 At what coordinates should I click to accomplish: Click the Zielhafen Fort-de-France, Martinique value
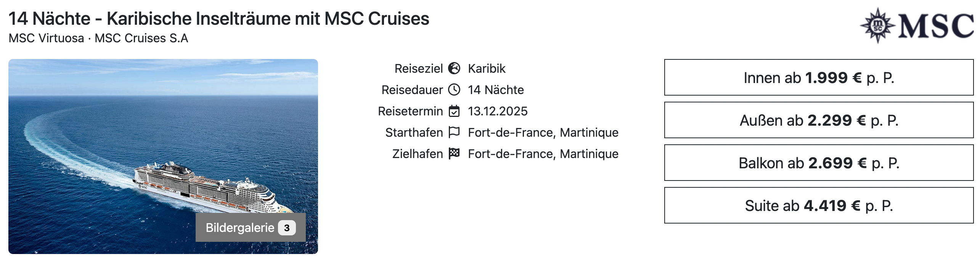(x=543, y=154)
